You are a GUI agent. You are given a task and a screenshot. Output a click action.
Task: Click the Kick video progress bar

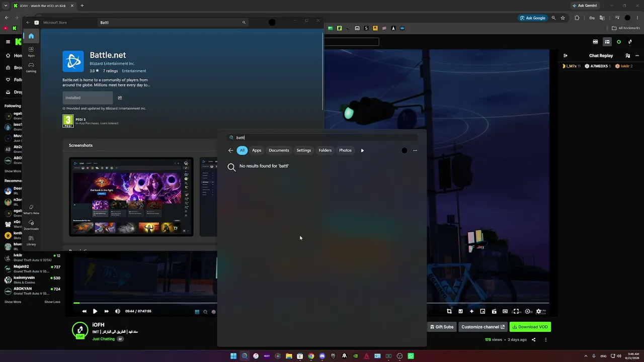311,303
